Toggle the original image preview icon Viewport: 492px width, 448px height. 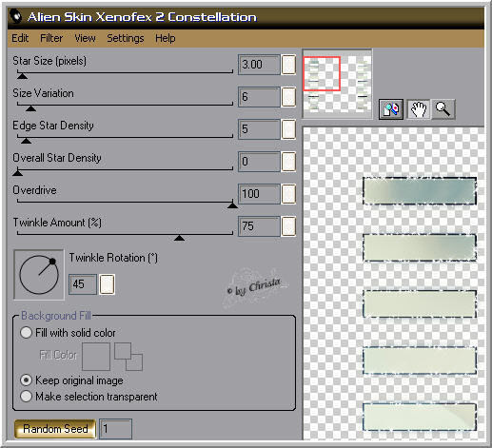(x=391, y=109)
